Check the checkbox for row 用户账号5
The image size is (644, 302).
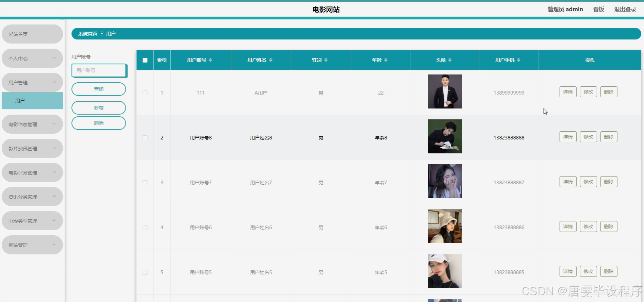(x=145, y=272)
